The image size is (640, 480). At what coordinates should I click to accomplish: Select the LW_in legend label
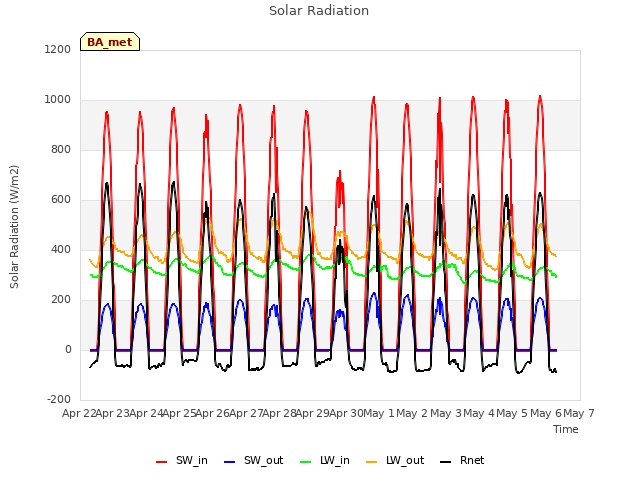pos(335,460)
